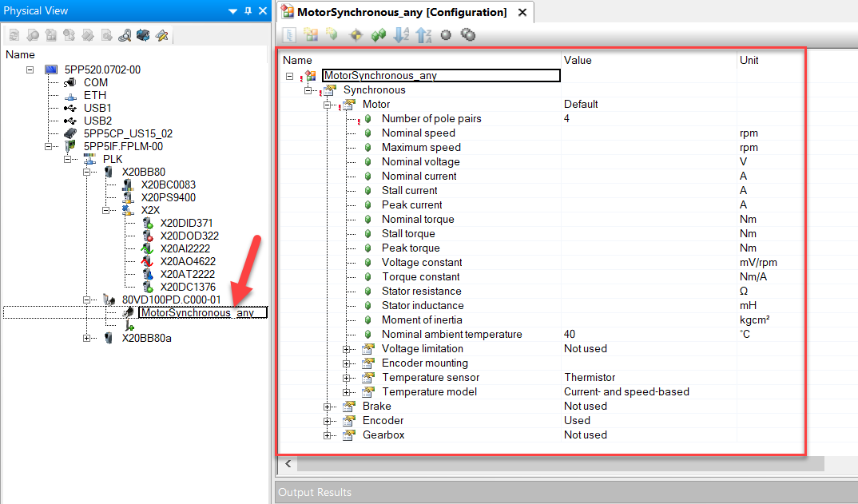Click the X20AI2222 module icon
Screen dimensions: 858x504
(147, 248)
